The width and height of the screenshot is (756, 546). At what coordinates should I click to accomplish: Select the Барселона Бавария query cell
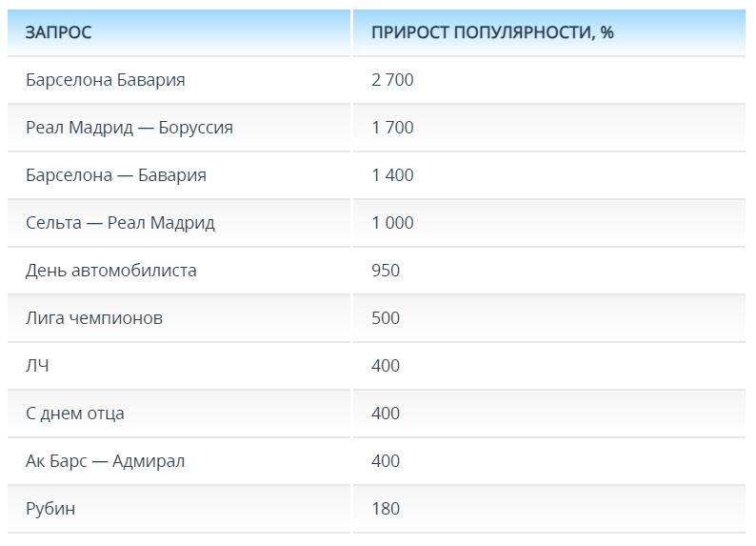click(105, 80)
